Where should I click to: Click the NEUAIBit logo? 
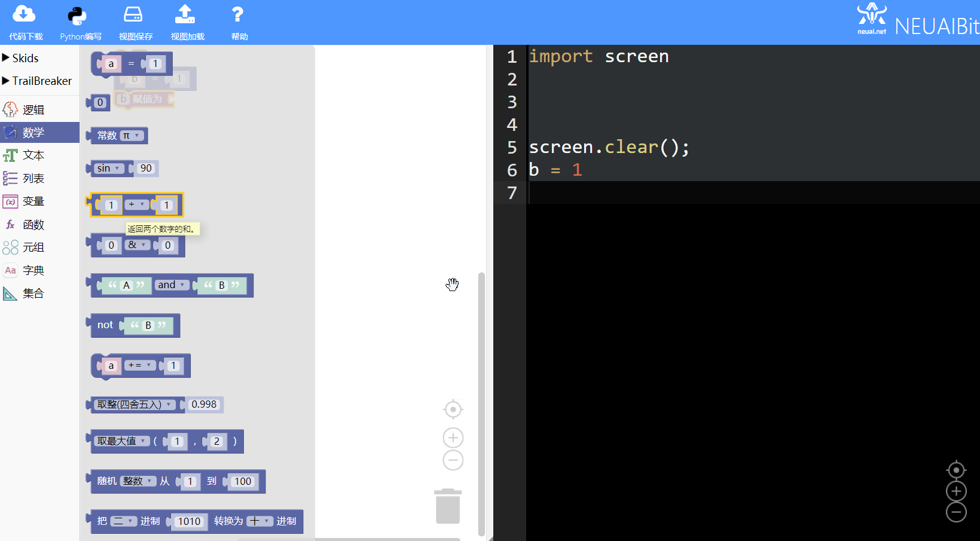tap(917, 20)
